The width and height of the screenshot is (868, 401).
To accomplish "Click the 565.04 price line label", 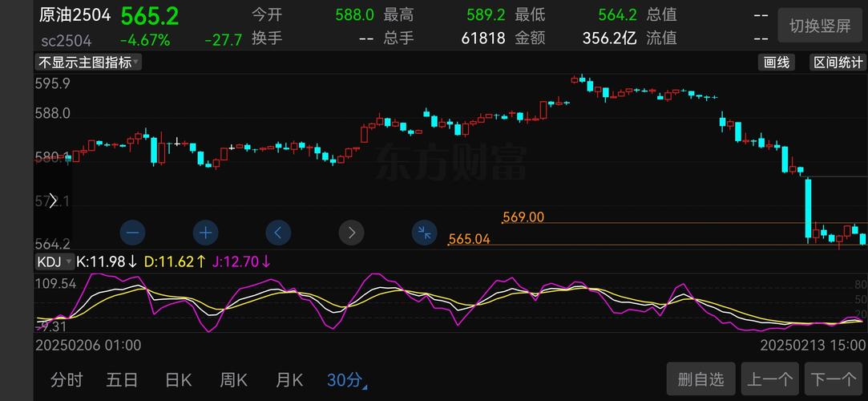I will (x=469, y=239).
